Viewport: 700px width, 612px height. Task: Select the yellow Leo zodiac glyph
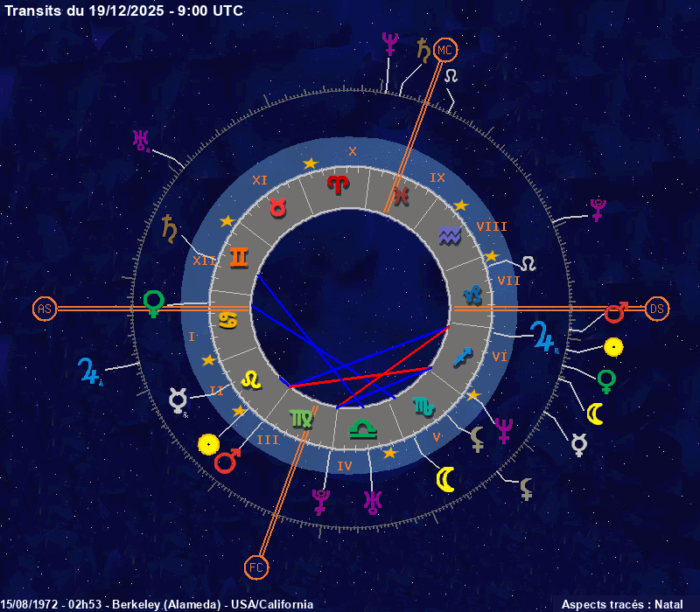click(251, 379)
